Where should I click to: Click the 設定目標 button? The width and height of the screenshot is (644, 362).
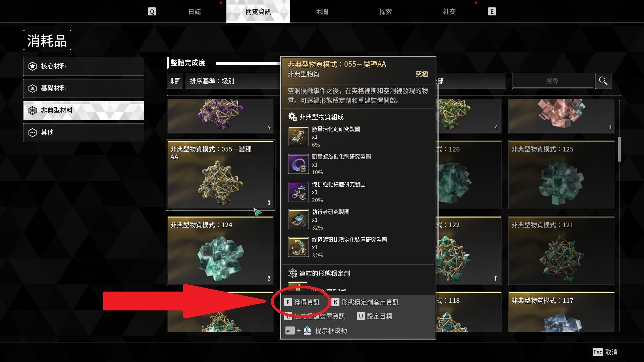pos(375,316)
